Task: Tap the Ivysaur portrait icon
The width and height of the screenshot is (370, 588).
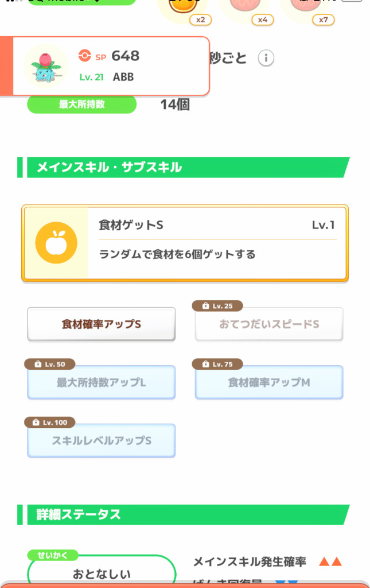Action: pyautogui.click(x=46, y=67)
